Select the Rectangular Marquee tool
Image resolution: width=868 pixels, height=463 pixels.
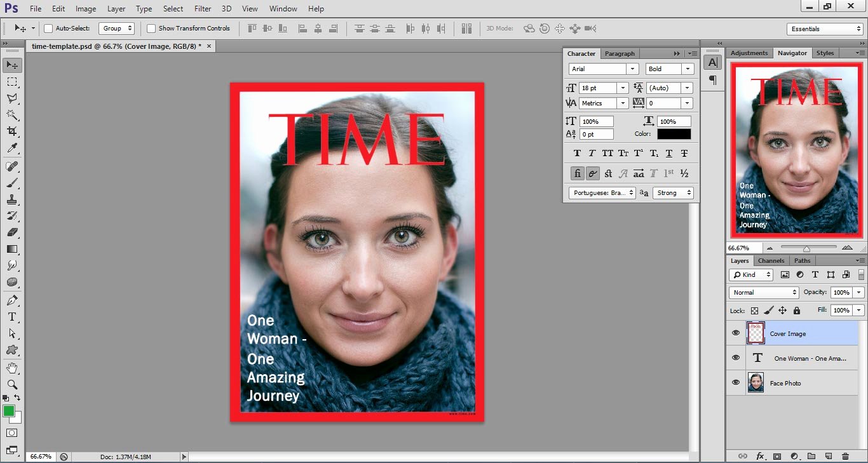tap(12, 82)
